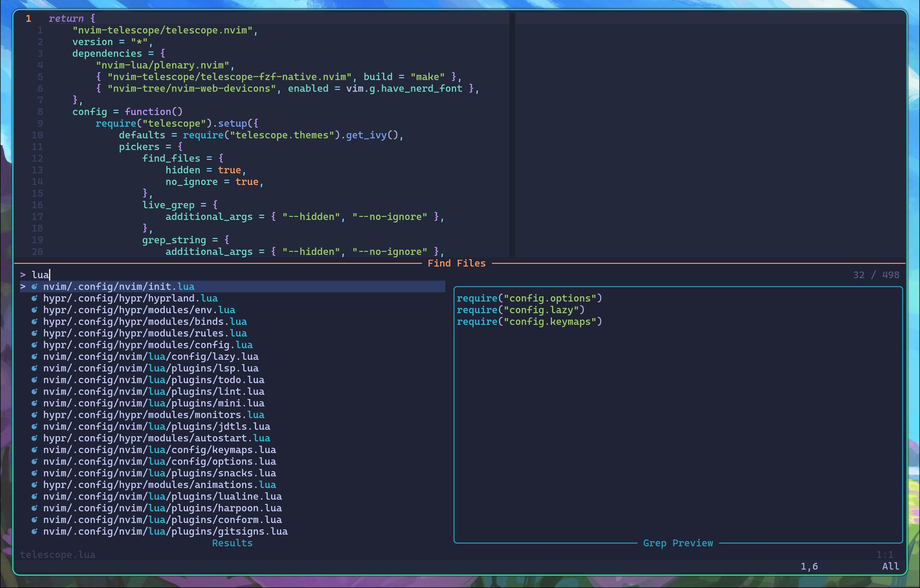Click the "nvim-telescope/telescope.nvim" string in the editor

(x=162, y=30)
